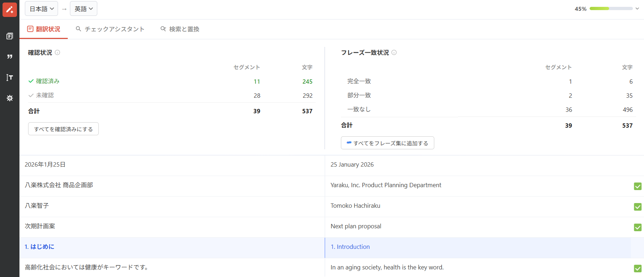Select the 未確認 status row
Screen dimensions: 644x277
[x=172, y=96]
